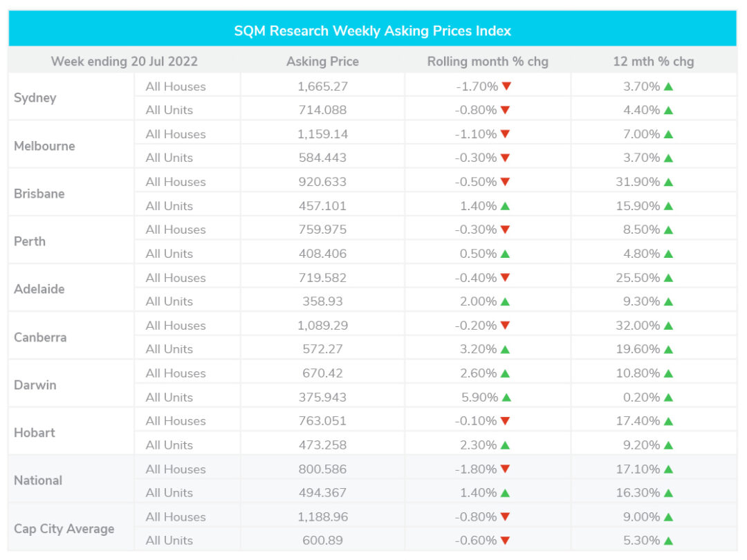Viewport: 747px width, 560px height.
Task: Click Cap City houses asking price 1,188.96
Action: tap(322, 517)
